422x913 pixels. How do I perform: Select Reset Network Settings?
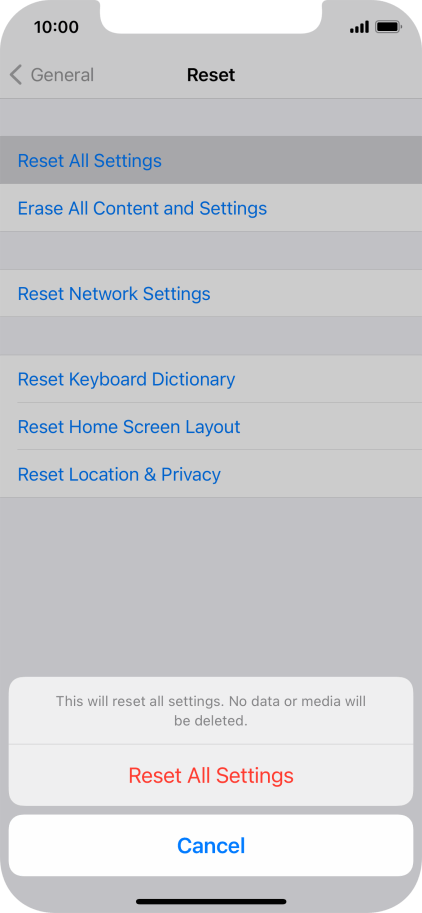point(211,293)
